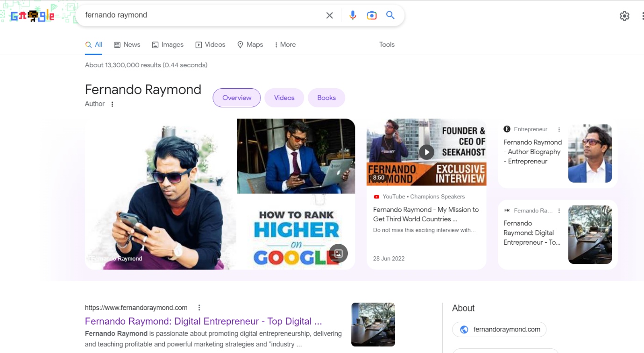Click the About 13,300,000 results text
Viewport: 644px width, 353px height.
[x=146, y=65]
